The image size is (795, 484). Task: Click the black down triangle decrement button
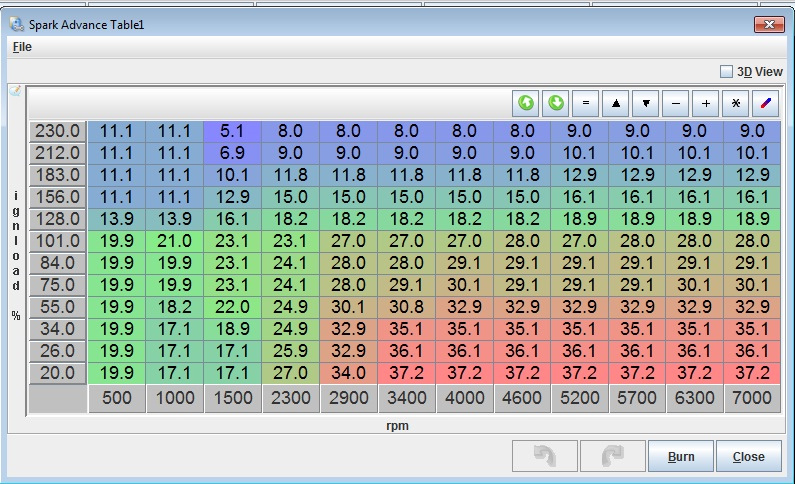pyautogui.click(x=646, y=103)
